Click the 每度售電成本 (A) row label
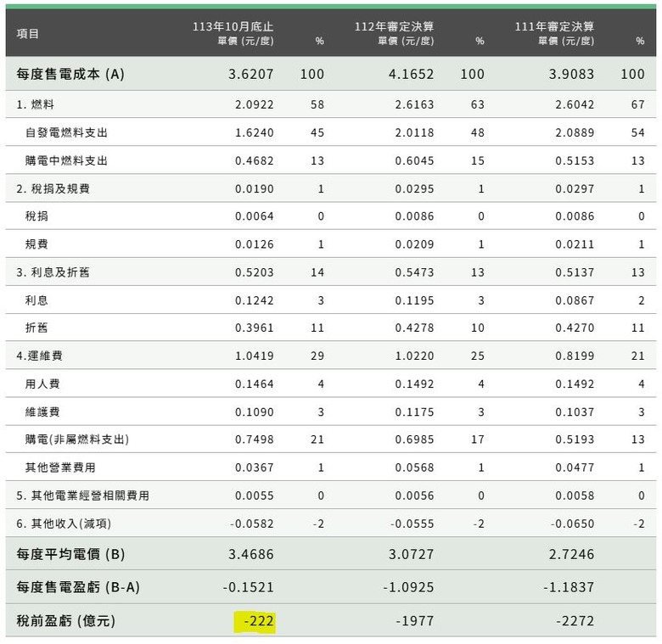Image resolution: width=662 pixels, height=644 pixels. 70,75
